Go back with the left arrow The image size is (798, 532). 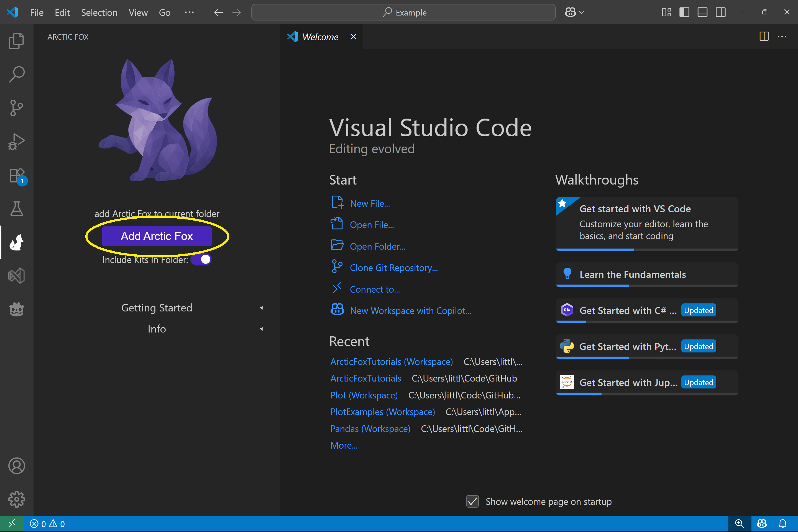pos(219,12)
